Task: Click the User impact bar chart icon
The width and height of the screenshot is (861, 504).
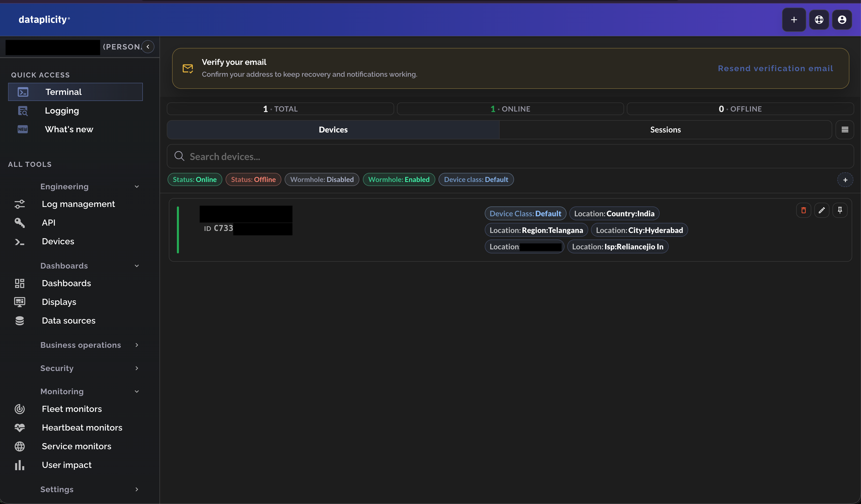Action: [19, 465]
